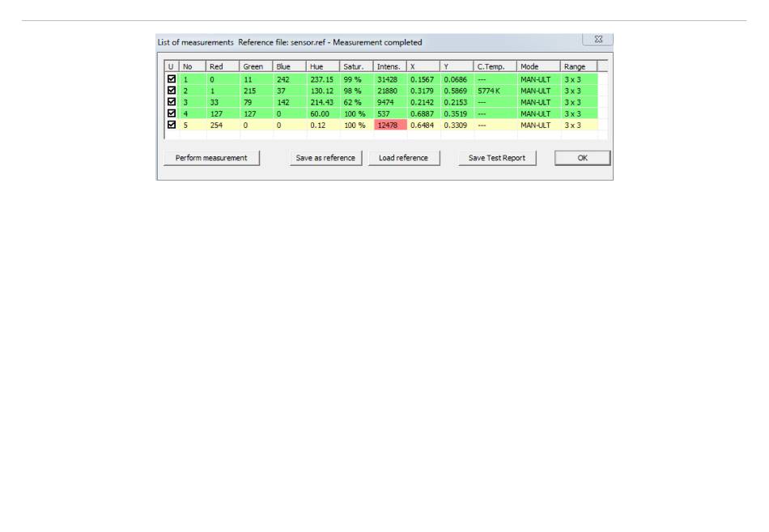Sort by the Hue column header
The width and height of the screenshot is (769, 532).
click(323, 66)
